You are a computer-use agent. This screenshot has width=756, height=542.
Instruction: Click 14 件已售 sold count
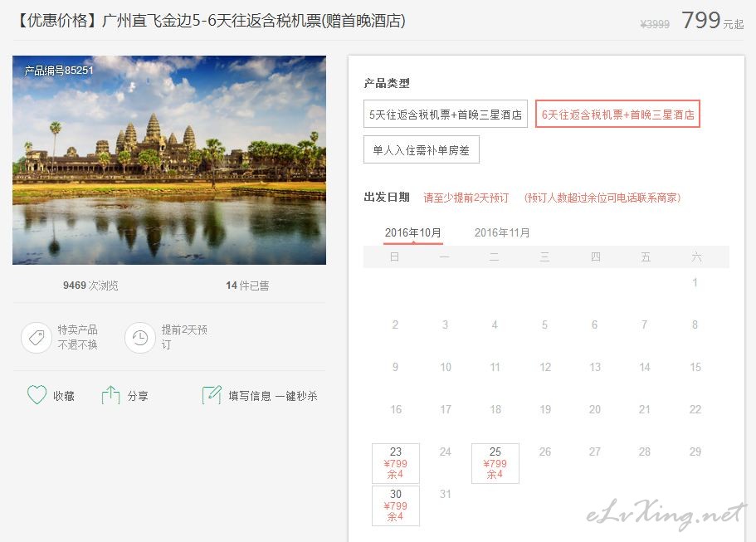(x=247, y=286)
